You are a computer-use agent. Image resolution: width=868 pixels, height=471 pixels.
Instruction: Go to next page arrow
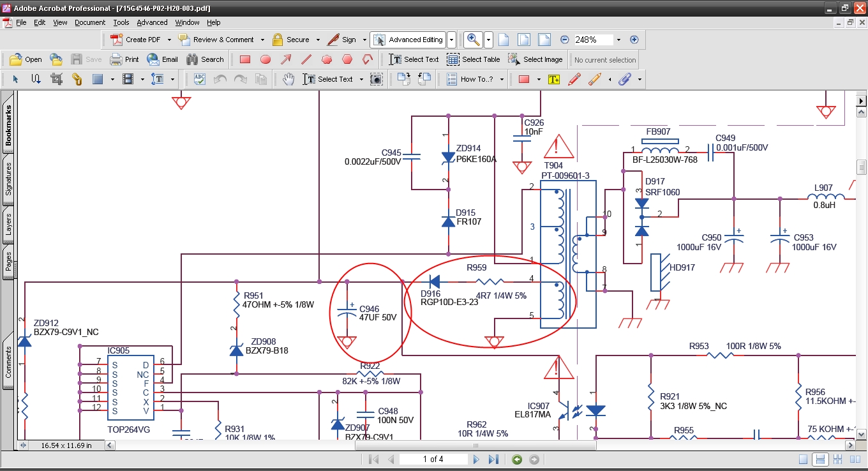(475, 460)
